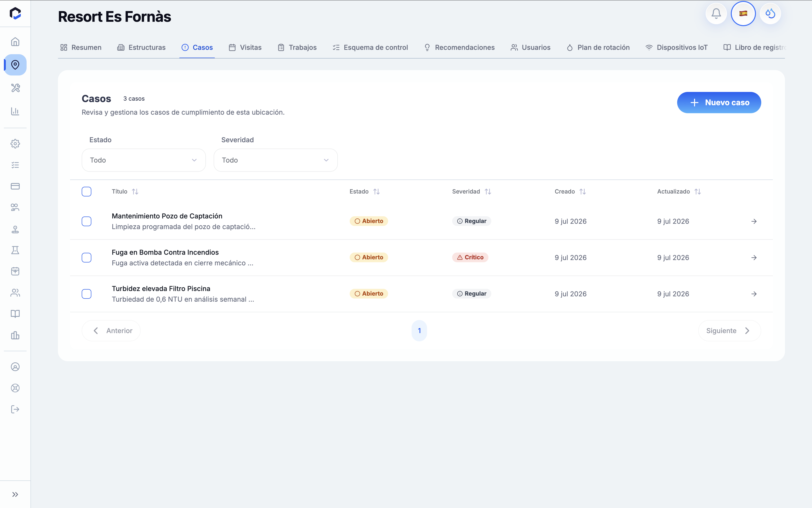812x508 pixels.
Task: Click the Anterior pagination button
Action: point(111,331)
